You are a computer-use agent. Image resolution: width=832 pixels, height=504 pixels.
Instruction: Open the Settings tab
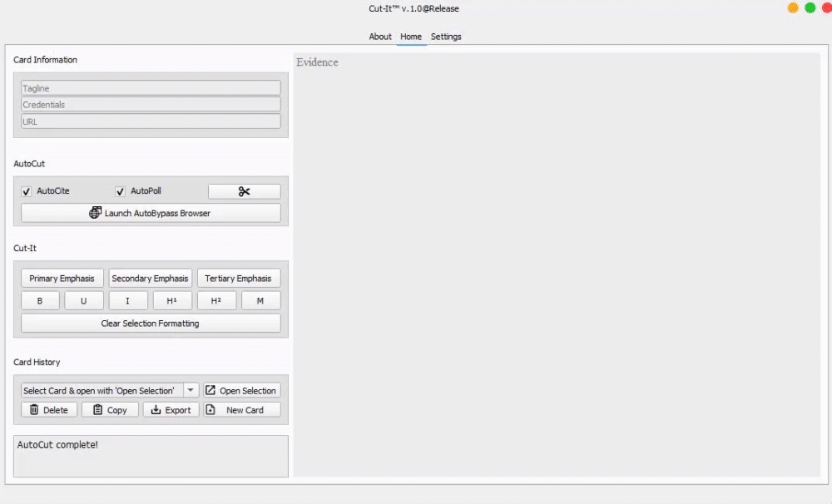[446, 37]
